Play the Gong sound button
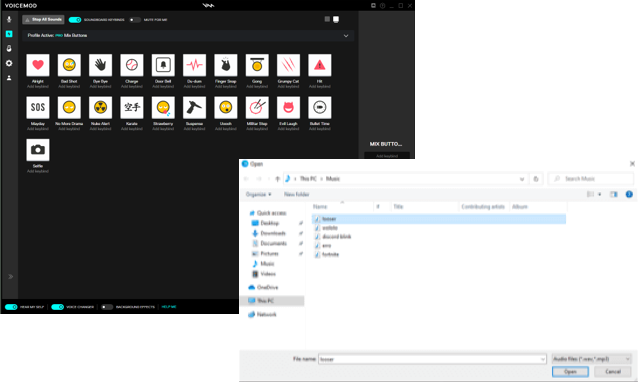The width and height of the screenshot is (638, 382). (x=257, y=65)
